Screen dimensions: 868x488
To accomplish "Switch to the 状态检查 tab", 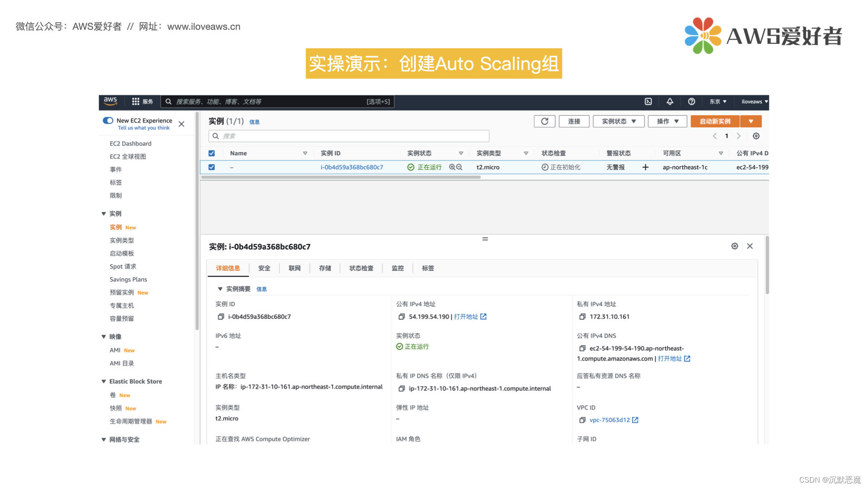I will point(361,268).
